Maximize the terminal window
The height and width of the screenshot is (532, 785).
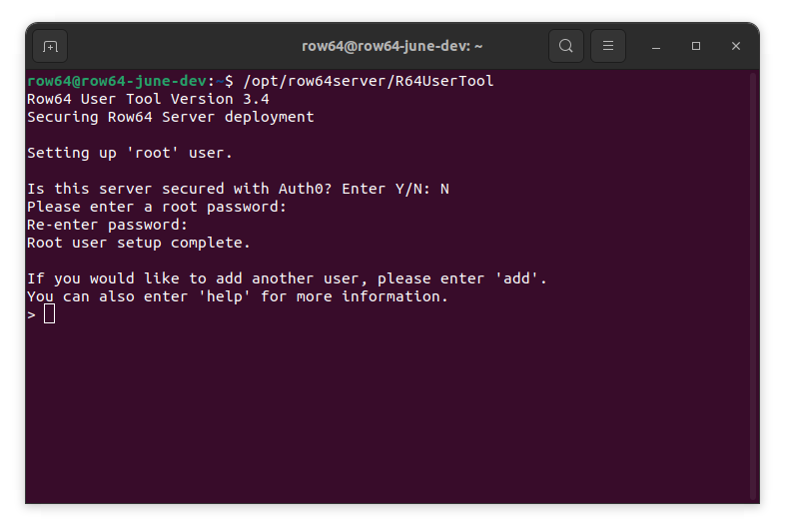coord(696,46)
